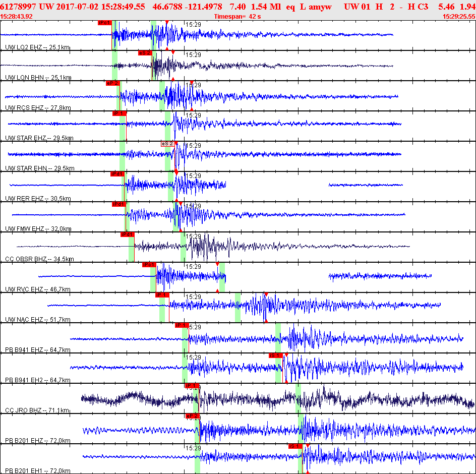
Task: Select the iP 1 pick flag on CC JRO BHZ
Action: click(x=192, y=386)
